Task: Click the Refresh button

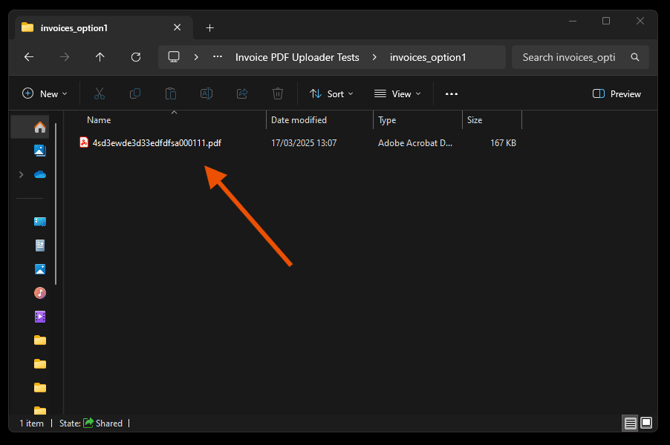Action: pos(136,57)
